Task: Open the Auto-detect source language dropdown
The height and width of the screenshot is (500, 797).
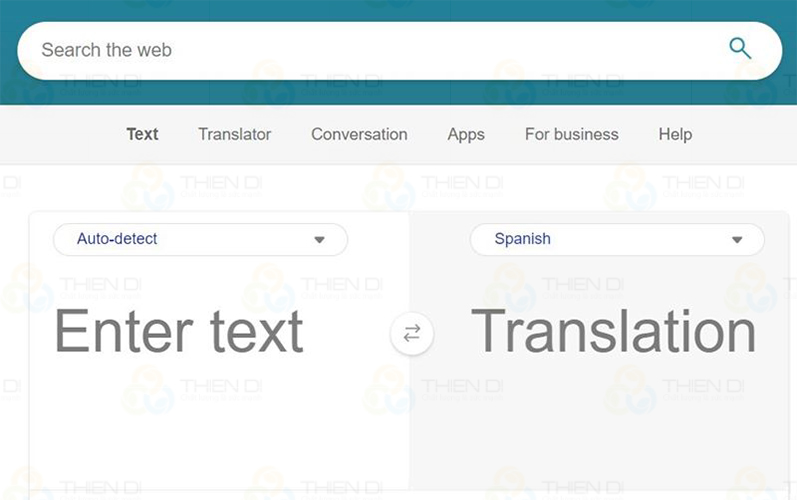Action: click(x=200, y=240)
